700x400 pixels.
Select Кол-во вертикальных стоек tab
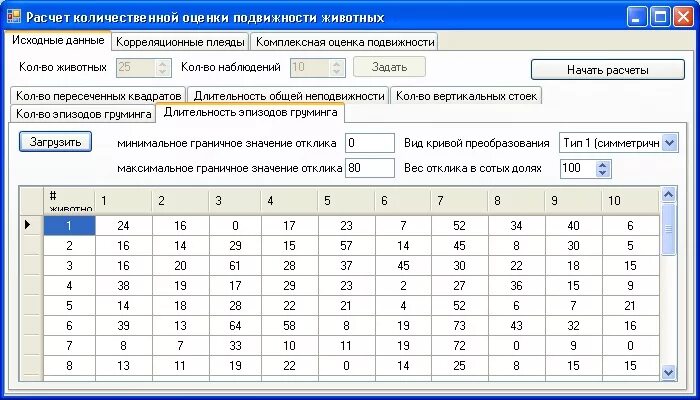[466, 96]
